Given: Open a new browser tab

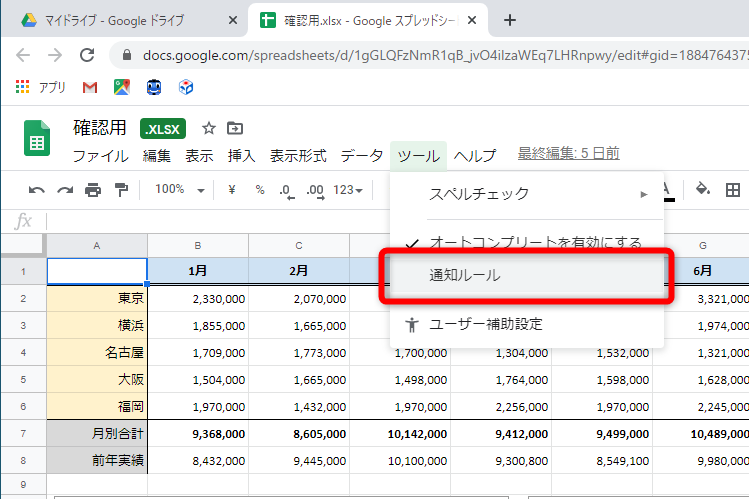Looking at the screenshot, I should 510,20.
